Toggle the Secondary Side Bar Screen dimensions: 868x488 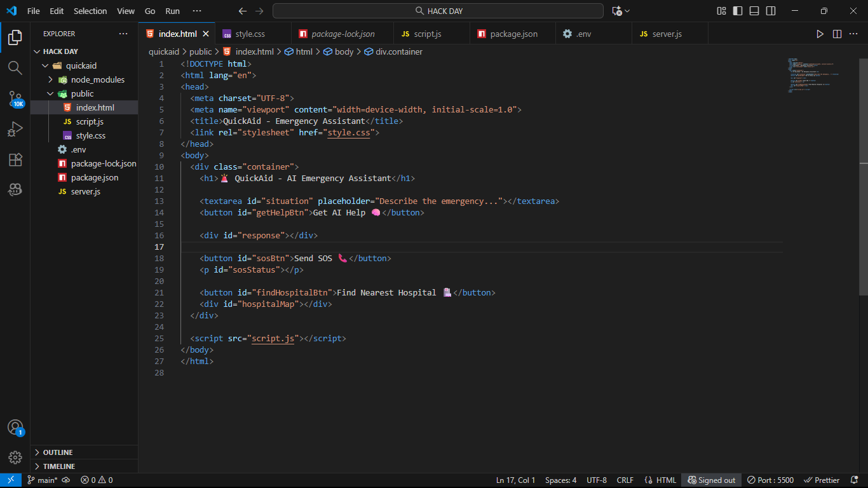pos(771,11)
